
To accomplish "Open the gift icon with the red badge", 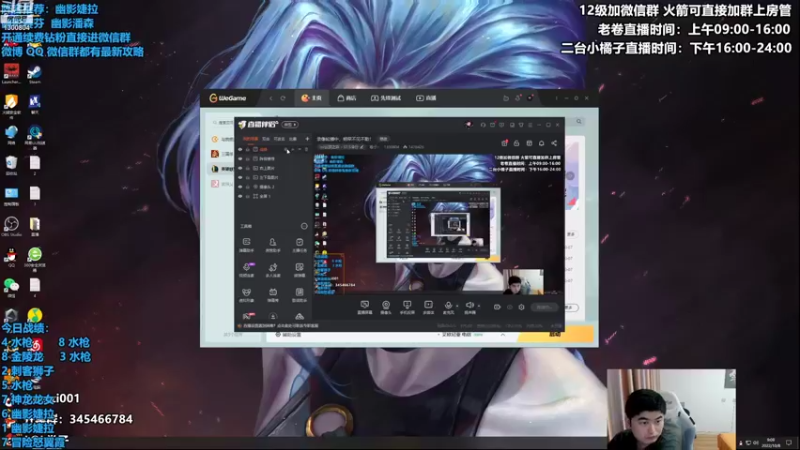I will (504, 143).
